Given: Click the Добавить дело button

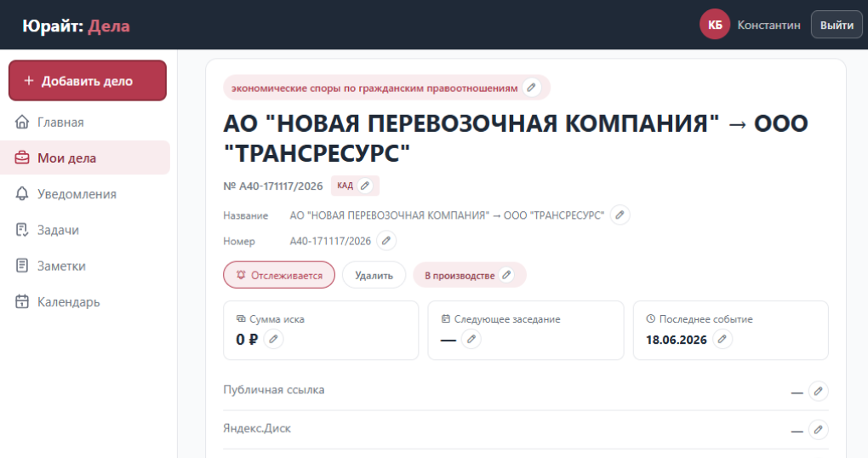Looking at the screenshot, I should pos(88,81).
